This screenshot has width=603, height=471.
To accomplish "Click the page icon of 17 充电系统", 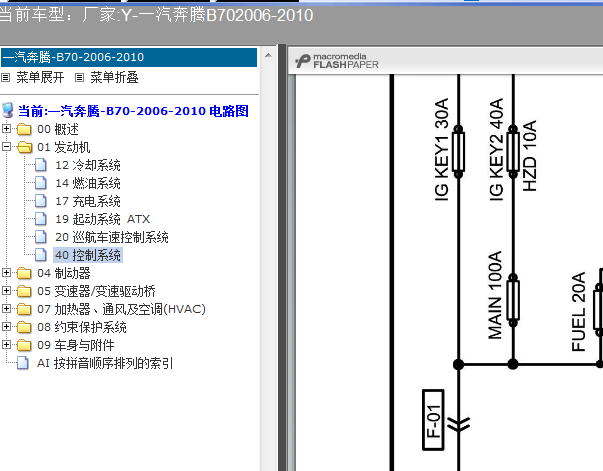I will click(x=41, y=201).
